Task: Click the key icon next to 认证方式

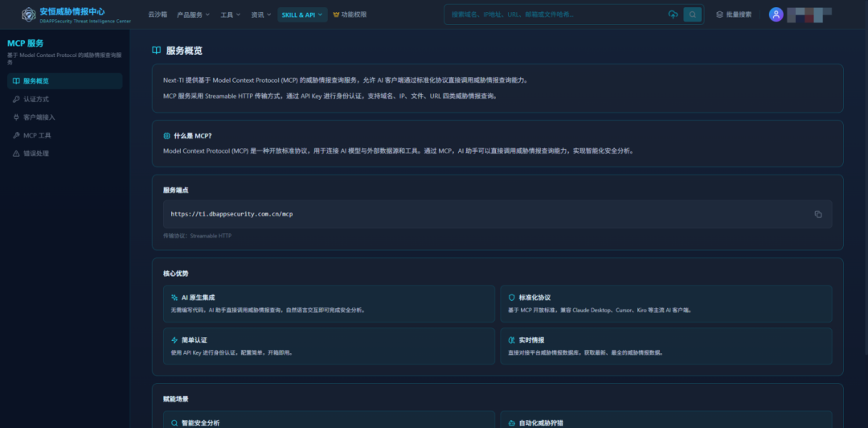Action: tap(16, 99)
